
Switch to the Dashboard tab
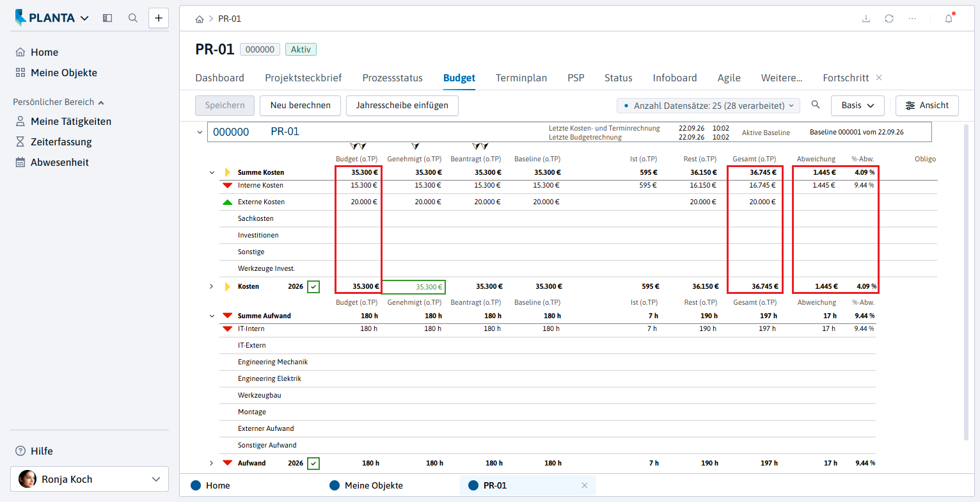219,78
